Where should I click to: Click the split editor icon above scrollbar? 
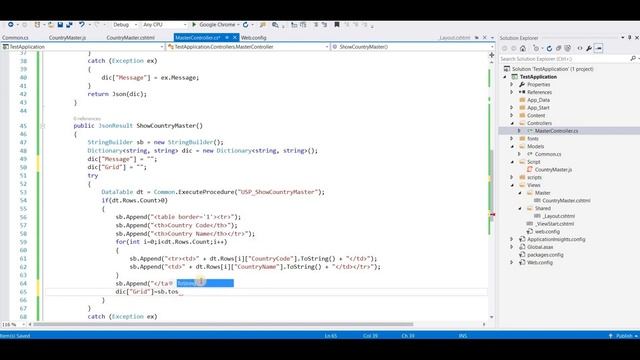tap(491, 55)
